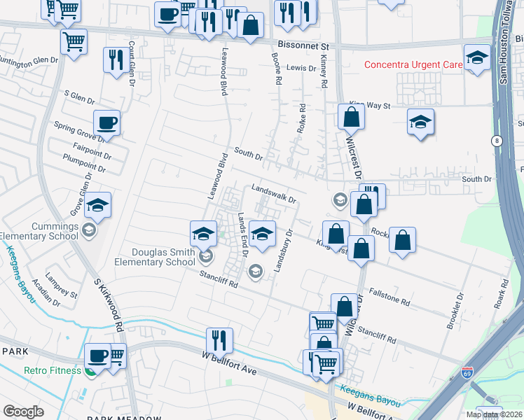This screenshot has height=420, width=524.
Task: Click the Boone Rd street label
Action: [x=277, y=69]
